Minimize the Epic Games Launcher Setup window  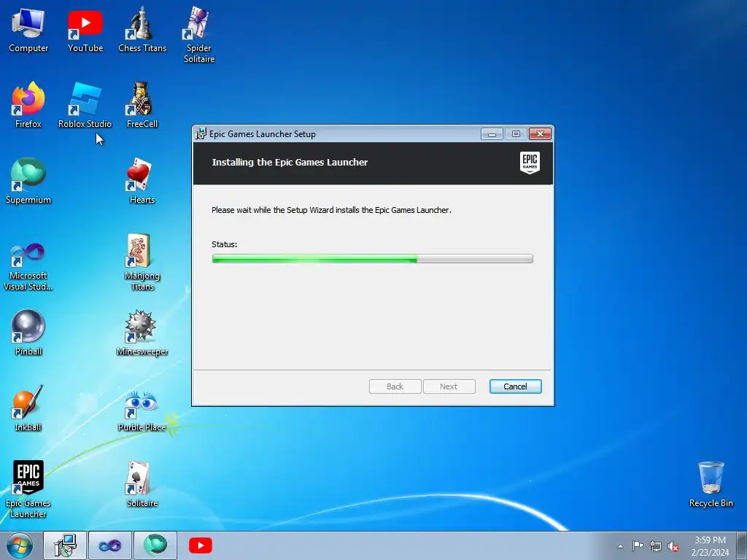pyautogui.click(x=492, y=134)
